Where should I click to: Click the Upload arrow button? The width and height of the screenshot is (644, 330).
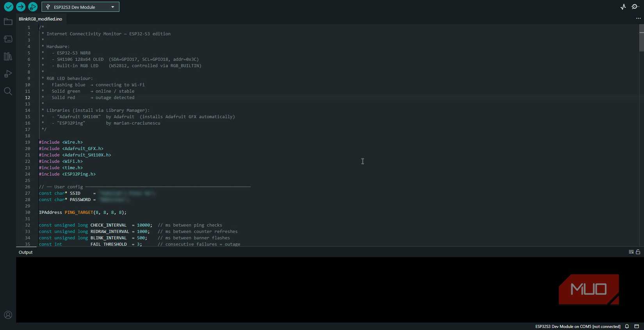(x=21, y=7)
